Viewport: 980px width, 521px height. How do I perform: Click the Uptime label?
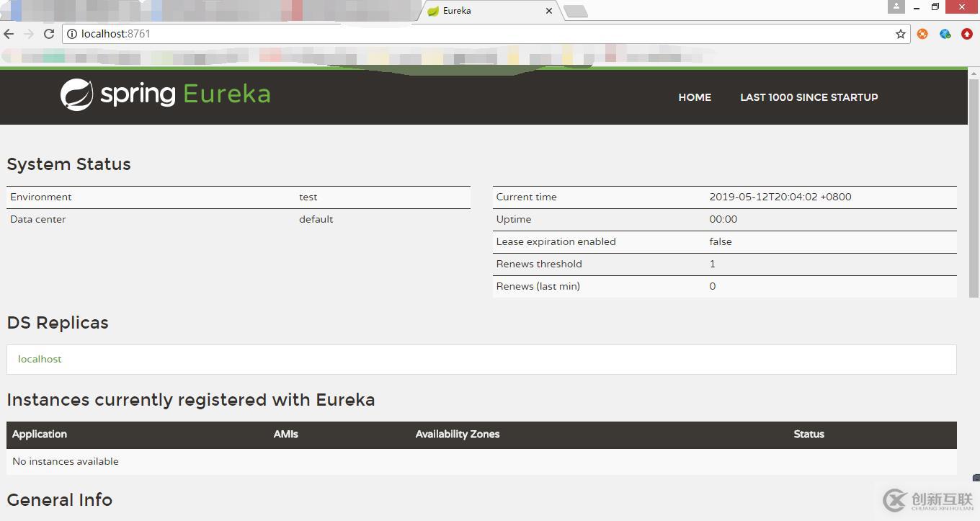514,219
